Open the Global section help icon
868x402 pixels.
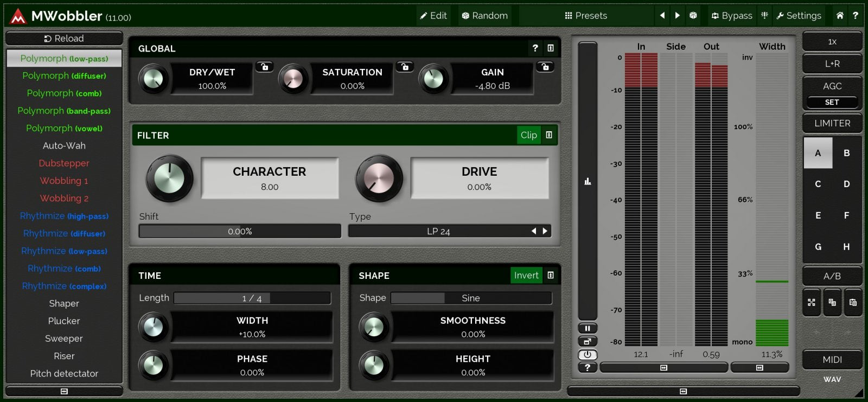click(535, 48)
